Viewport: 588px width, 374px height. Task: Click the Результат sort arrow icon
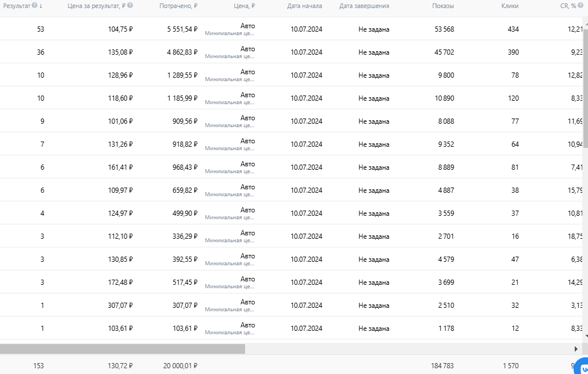pos(41,6)
